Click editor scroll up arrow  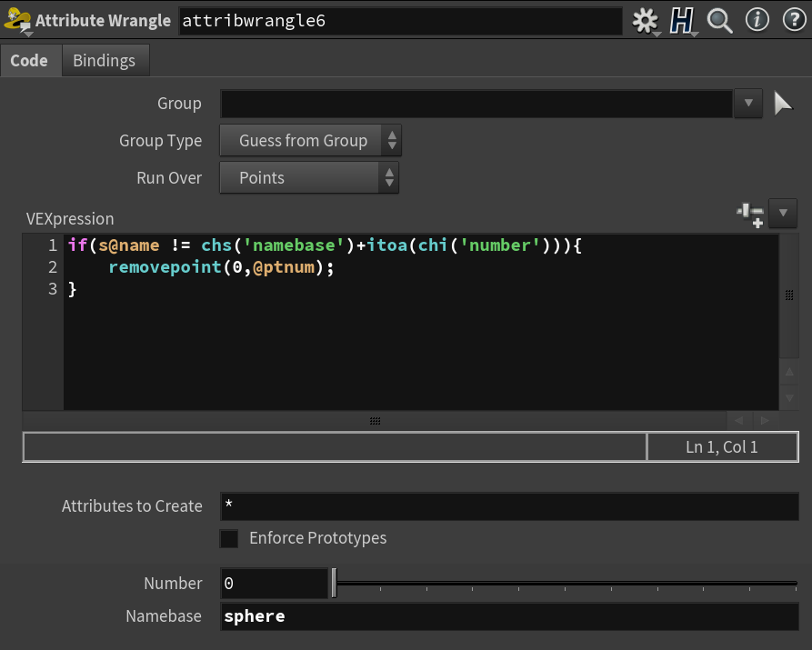tap(789, 372)
